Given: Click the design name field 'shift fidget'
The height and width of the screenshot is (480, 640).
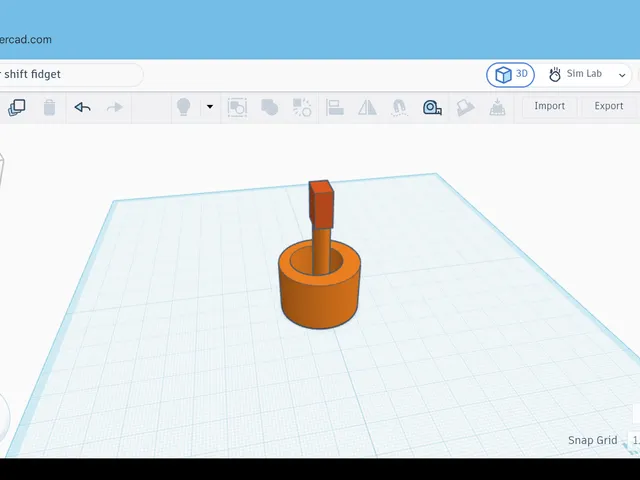Looking at the screenshot, I should click(69, 74).
